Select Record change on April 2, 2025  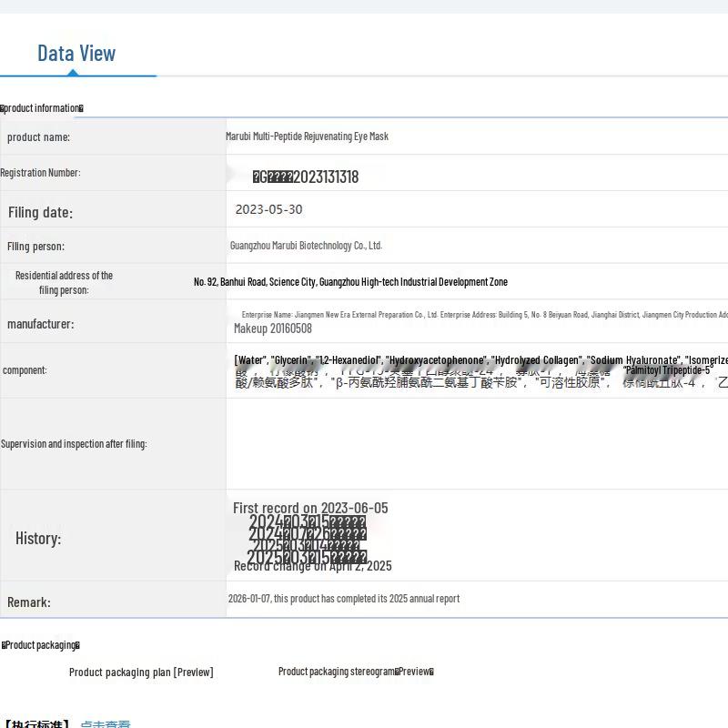pos(313,566)
